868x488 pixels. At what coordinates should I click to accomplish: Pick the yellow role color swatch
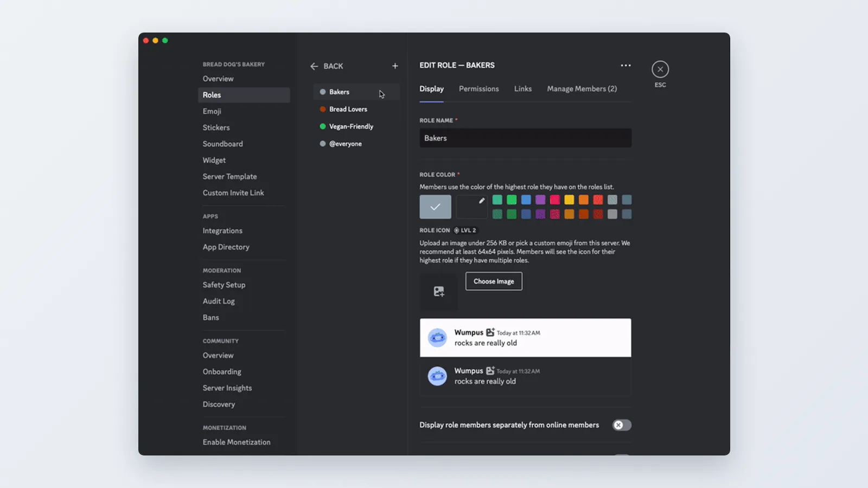(569, 200)
